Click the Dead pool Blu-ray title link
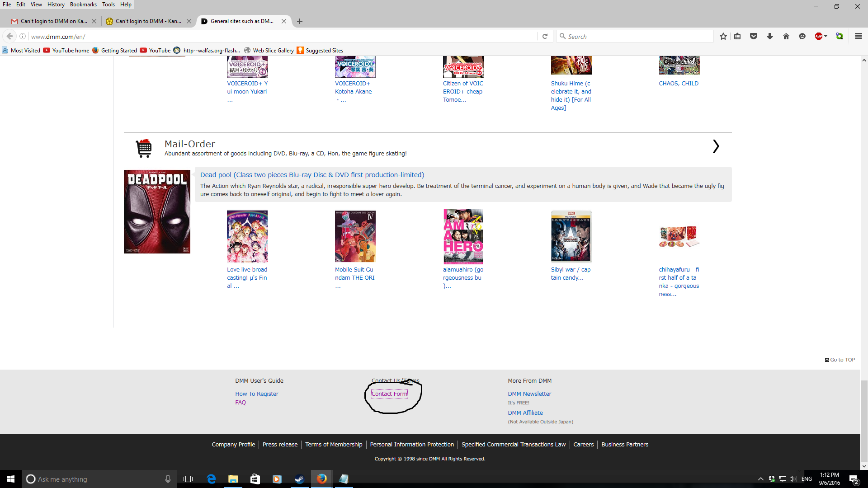The image size is (868, 488). (312, 175)
